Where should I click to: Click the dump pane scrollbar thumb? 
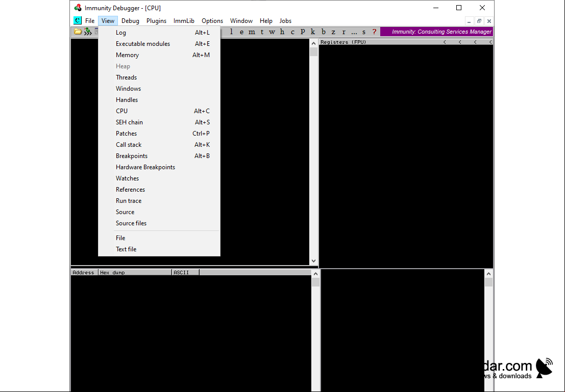click(315, 282)
